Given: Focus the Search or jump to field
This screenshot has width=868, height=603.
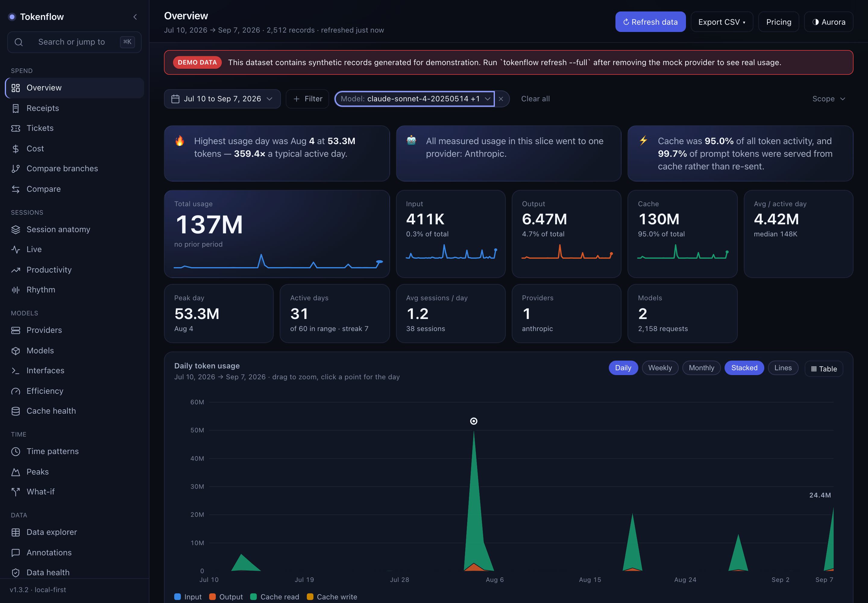Looking at the screenshot, I should 74,42.
